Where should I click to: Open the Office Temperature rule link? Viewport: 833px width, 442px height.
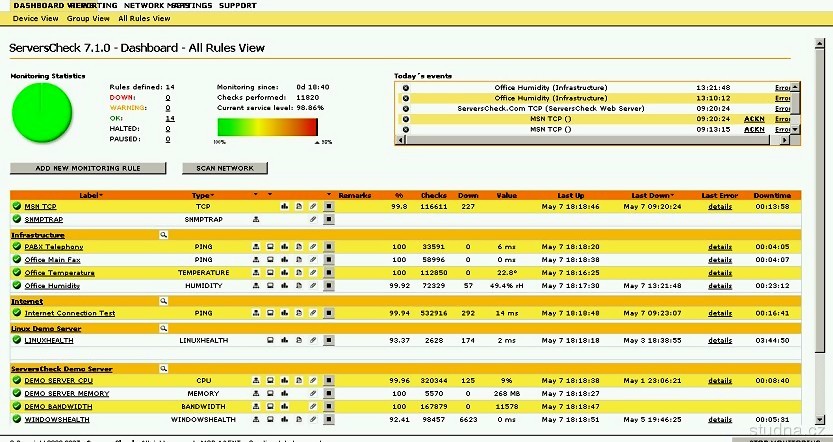tap(60, 273)
